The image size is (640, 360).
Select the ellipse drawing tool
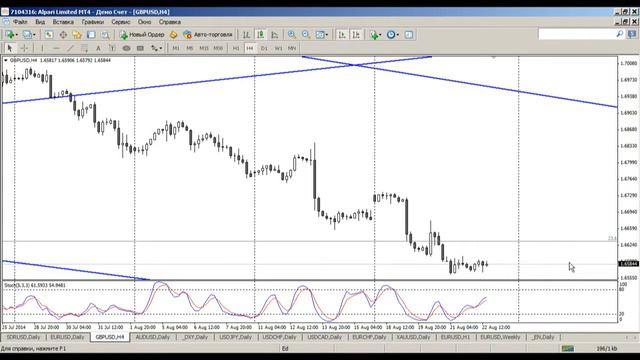[126, 48]
